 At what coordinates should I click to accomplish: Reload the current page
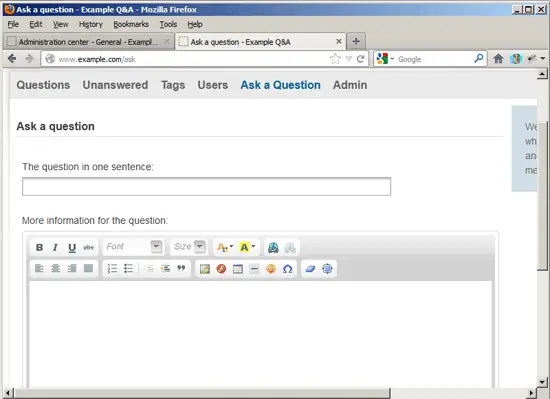pyautogui.click(x=361, y=59)
